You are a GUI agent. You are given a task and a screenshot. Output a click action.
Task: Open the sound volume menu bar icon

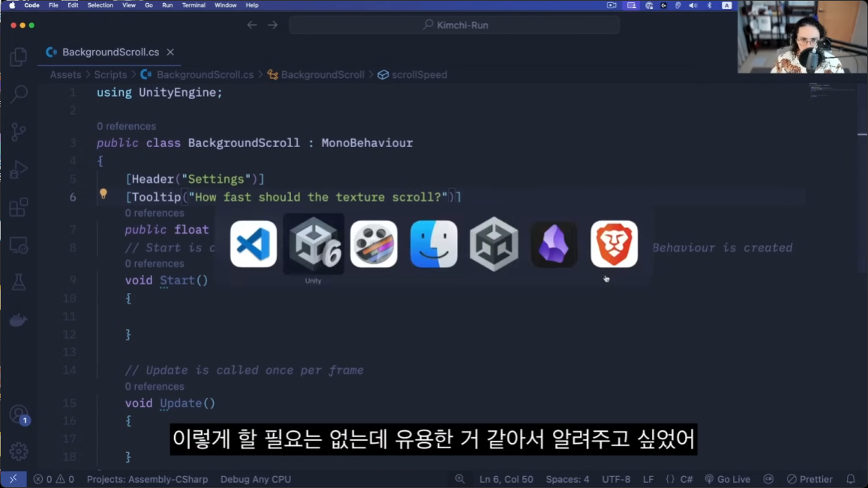click(x=692, y=5)
